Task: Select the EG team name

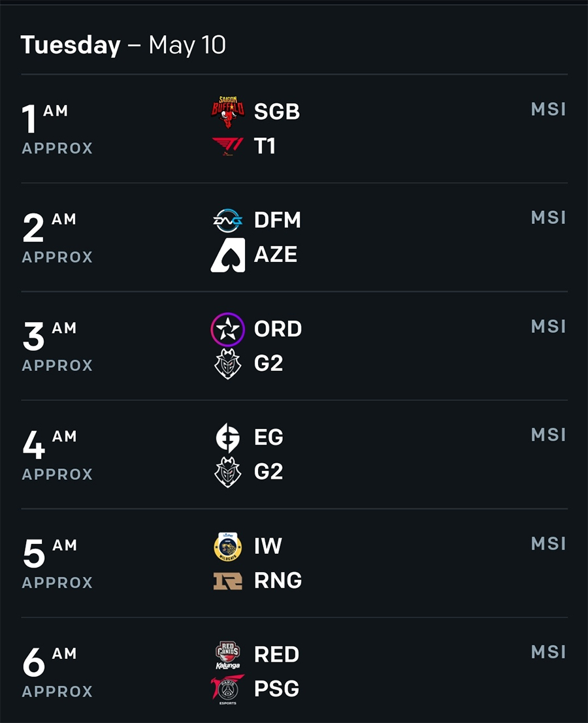Action: [269, 437]
